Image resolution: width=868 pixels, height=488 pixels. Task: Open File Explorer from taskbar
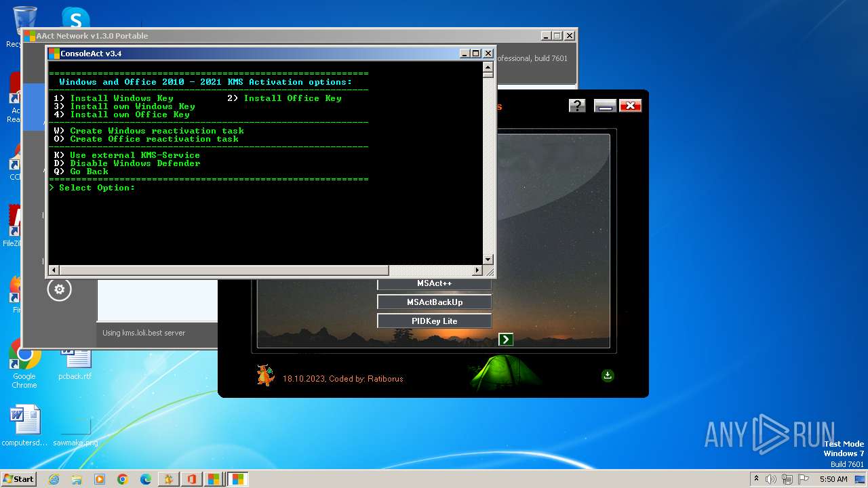77,479
